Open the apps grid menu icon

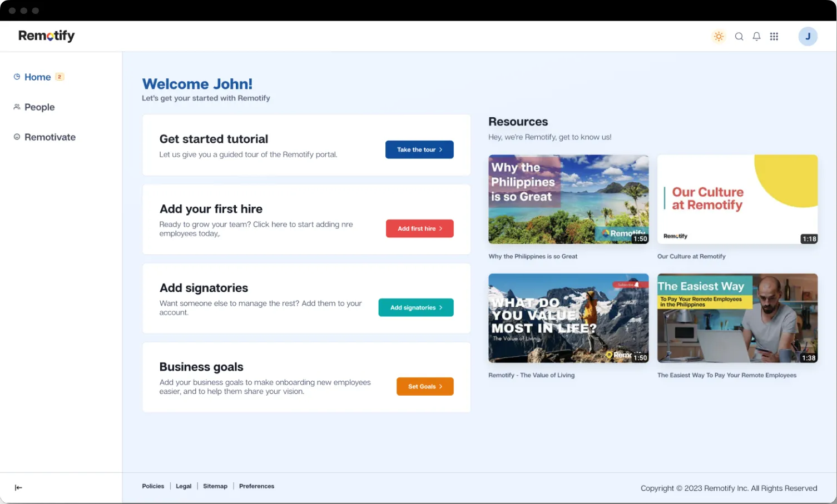(774, 37)
